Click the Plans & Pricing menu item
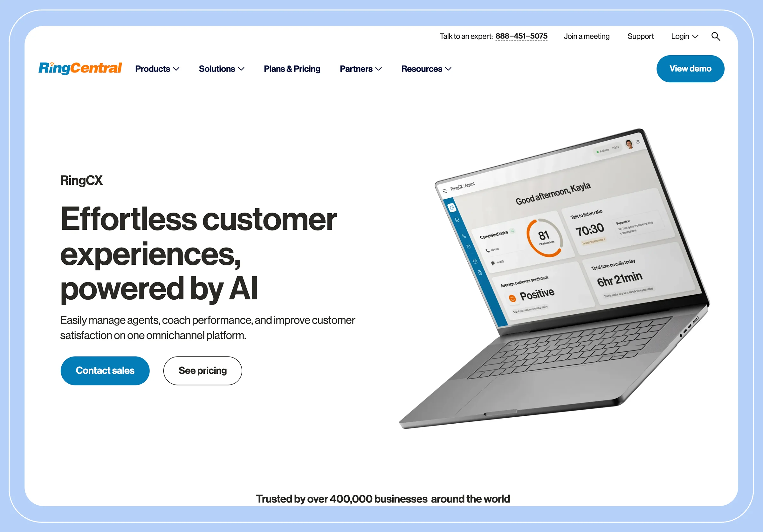The image size is (763, 532). point(291,68)
